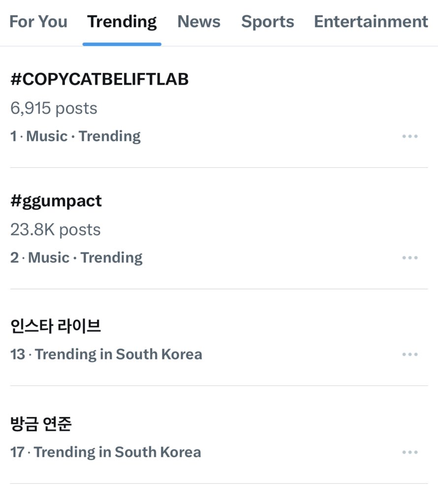Image resolution: width=438 pixels, height=504 pixels.
Task: Tap the three-dot menu beside 방금 연준
Action: click(x=409, y=452)
